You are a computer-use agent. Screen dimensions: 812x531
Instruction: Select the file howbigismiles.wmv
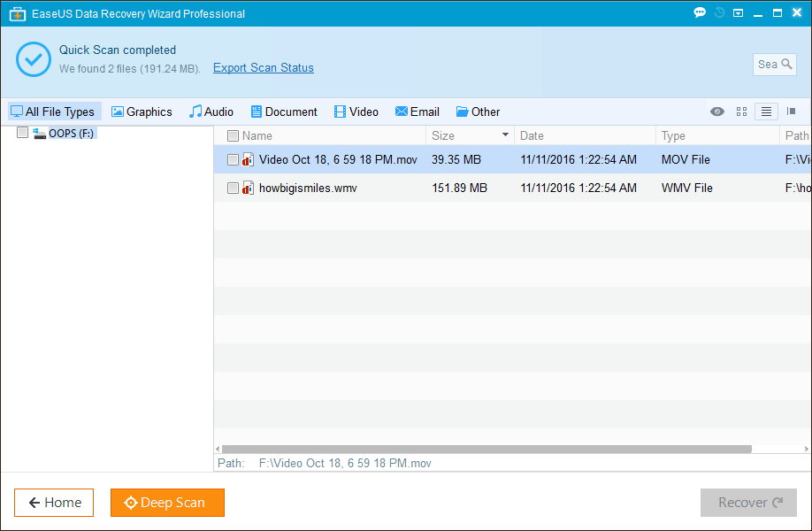point(308,188)
